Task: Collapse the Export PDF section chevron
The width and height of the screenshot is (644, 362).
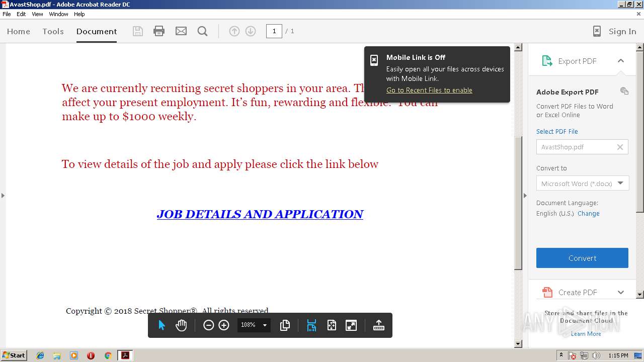Action: [621, 61]
